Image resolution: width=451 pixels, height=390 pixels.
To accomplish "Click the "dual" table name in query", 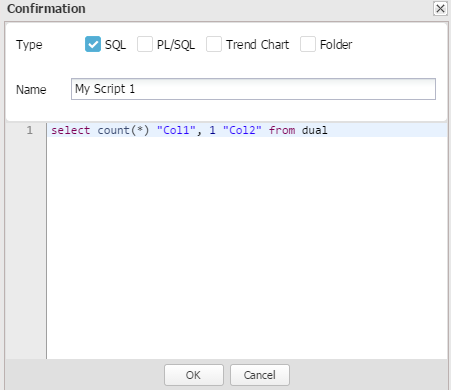I will pyautogui.click(x=314, y=130).
